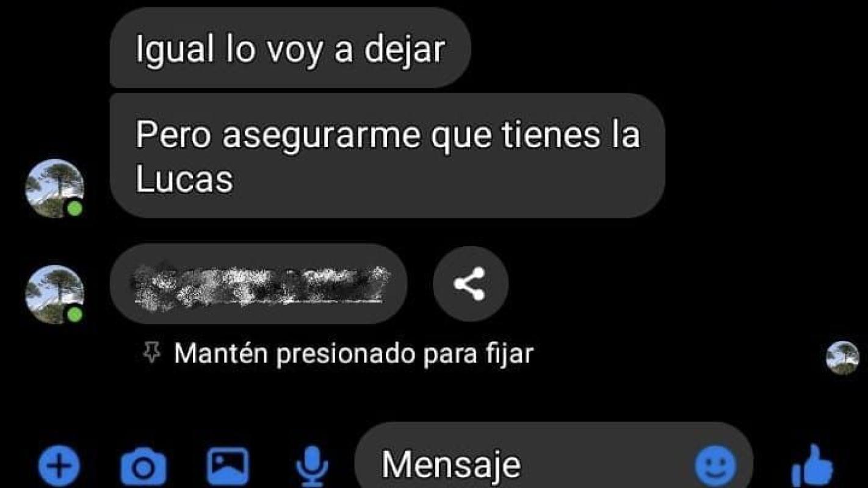The image size is (868, 488).
Task: Open the photo gallery picker
Action: pyautogui.click(x=228, y=467)
